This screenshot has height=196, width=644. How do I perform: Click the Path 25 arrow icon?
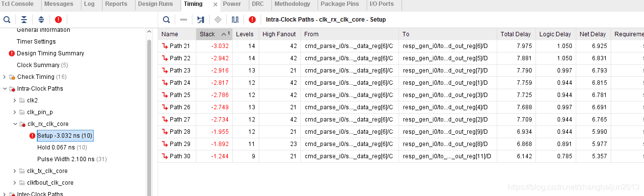(x=164, y=95)
